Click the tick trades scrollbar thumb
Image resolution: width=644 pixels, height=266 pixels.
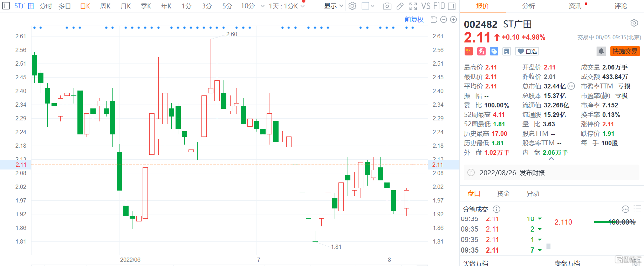pyautogui.click(x=548, y=246)
